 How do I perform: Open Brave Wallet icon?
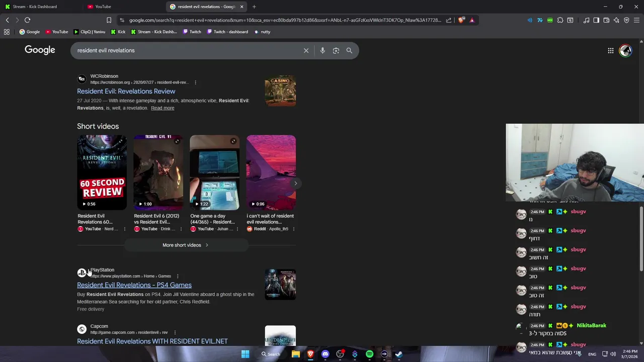coord(606,20)
